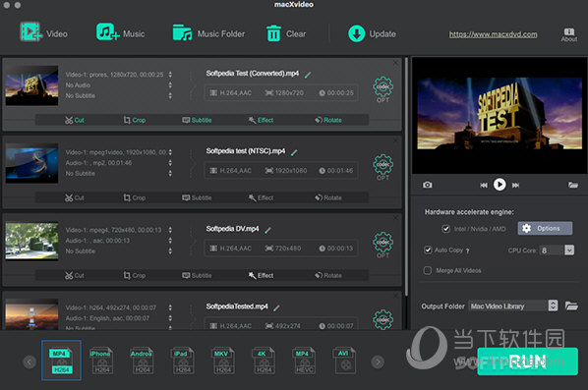Select the Android H264 output profile
This screenshot has width=588, height=390.
click(142, 361)
